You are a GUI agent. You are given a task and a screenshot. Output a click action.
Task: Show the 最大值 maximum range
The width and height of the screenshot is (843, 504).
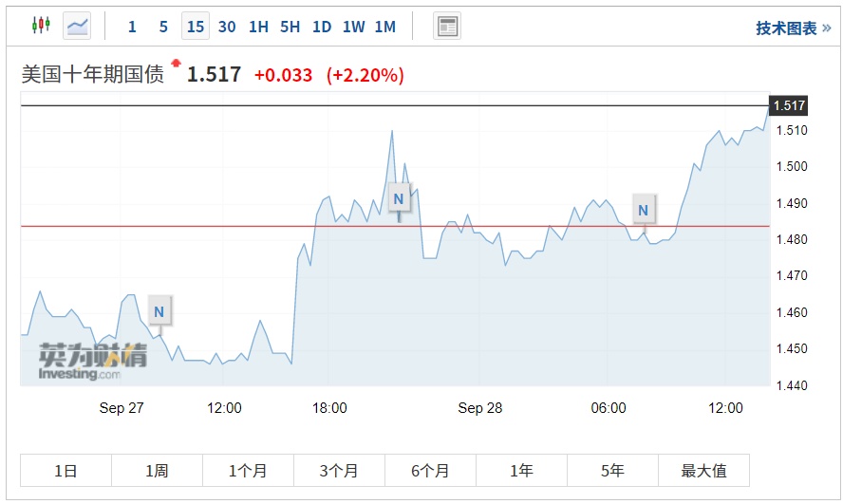coord(703,471)
